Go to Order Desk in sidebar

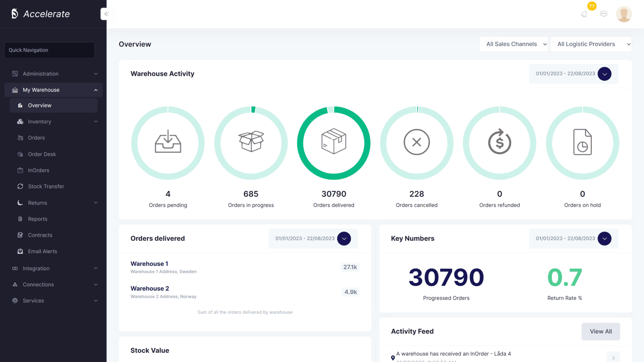point(42,154)
